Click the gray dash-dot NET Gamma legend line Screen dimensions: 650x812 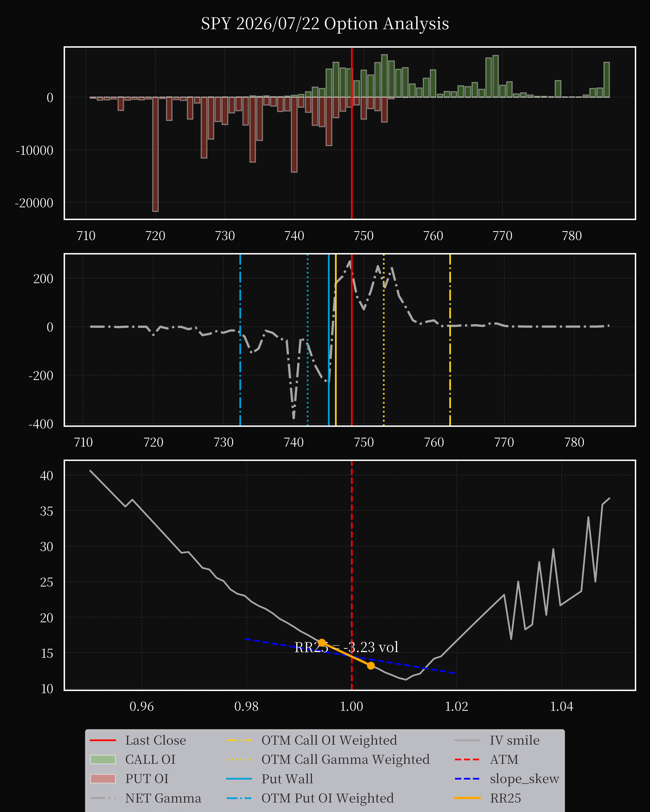point(103,798)
